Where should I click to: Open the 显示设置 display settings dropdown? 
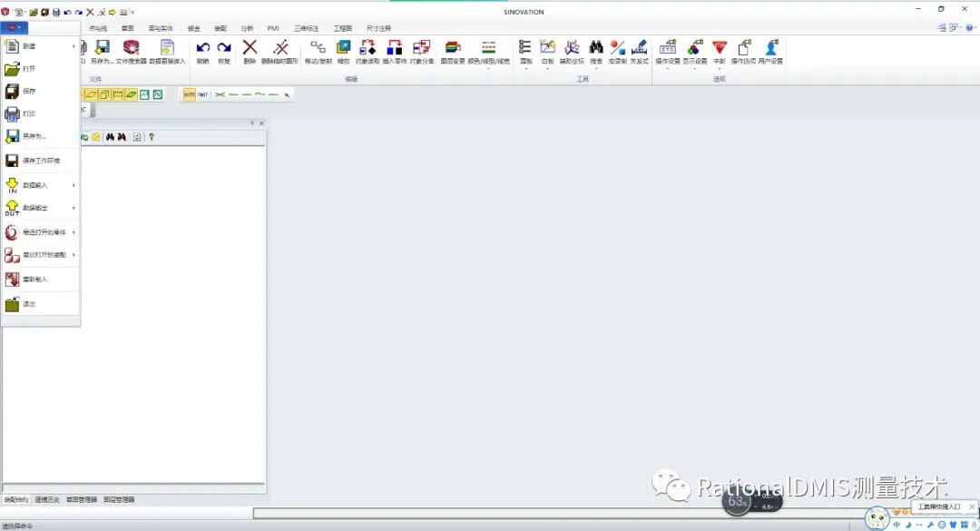[694, 53]
